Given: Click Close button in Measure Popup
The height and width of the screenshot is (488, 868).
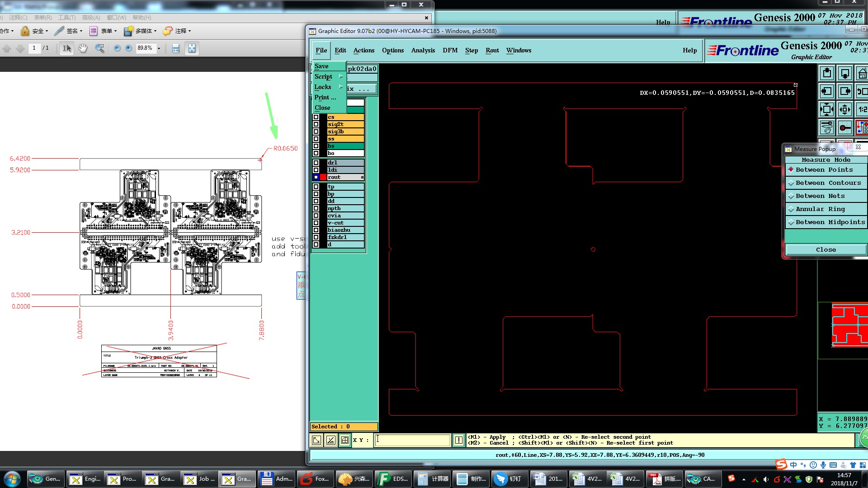Looking at the screenshot, I should 826,249.
